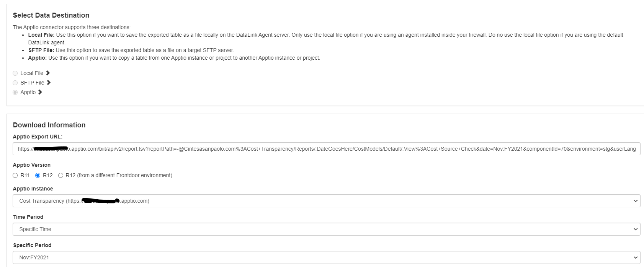This screenshot has height=267, width=644.
Task: Click the chevron arrow beside Local File
Action: 48,73
